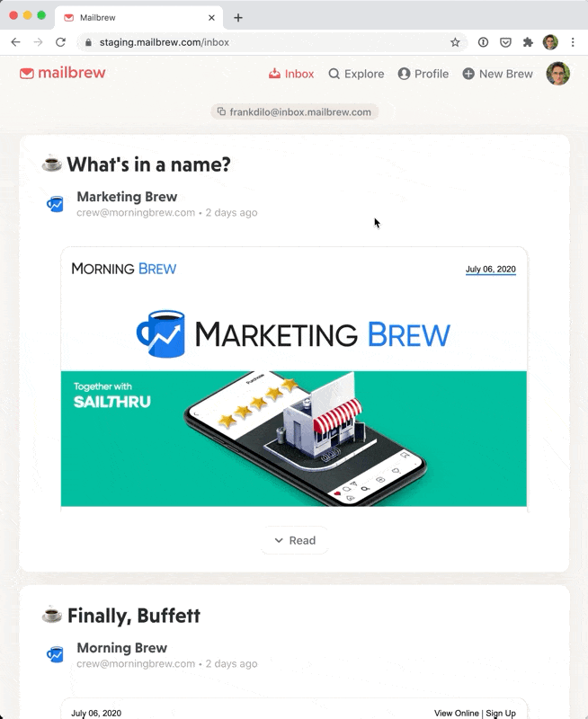Open the Chrome profile avatar
This screenshot has width=588, height=719.
click(550, 42)
